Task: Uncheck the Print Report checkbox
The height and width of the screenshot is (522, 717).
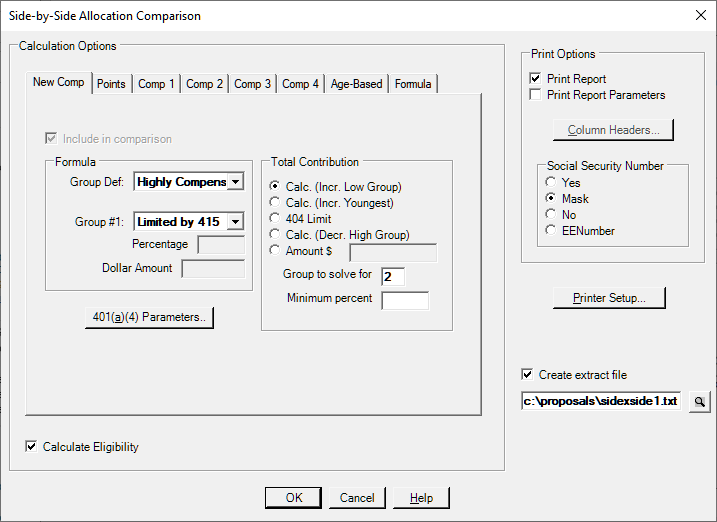Action: point(535,79)
